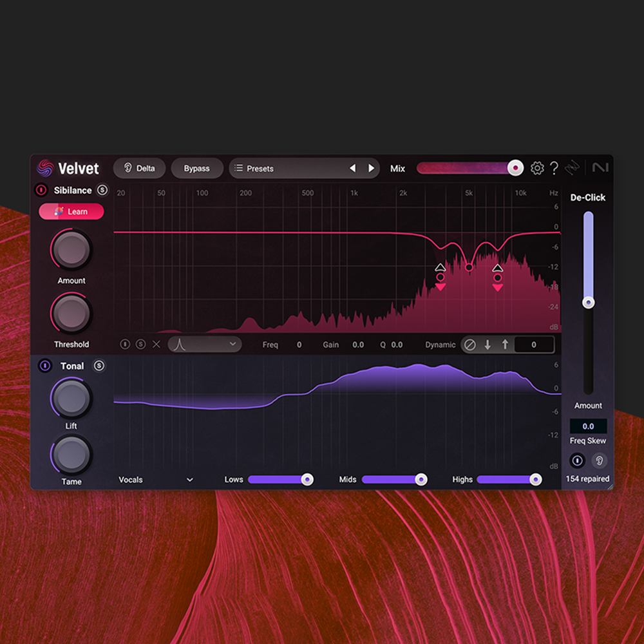The height and width of the screenshot is (644, 644).
Task: Click the Sibilance Learn button
Action: click(x=71, y=211)
